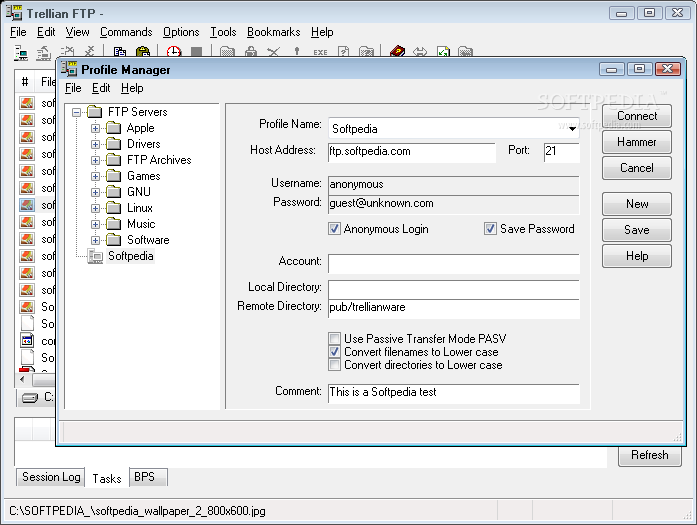
Task: Click into the empty Account field
Action: (x=454, y=264)
